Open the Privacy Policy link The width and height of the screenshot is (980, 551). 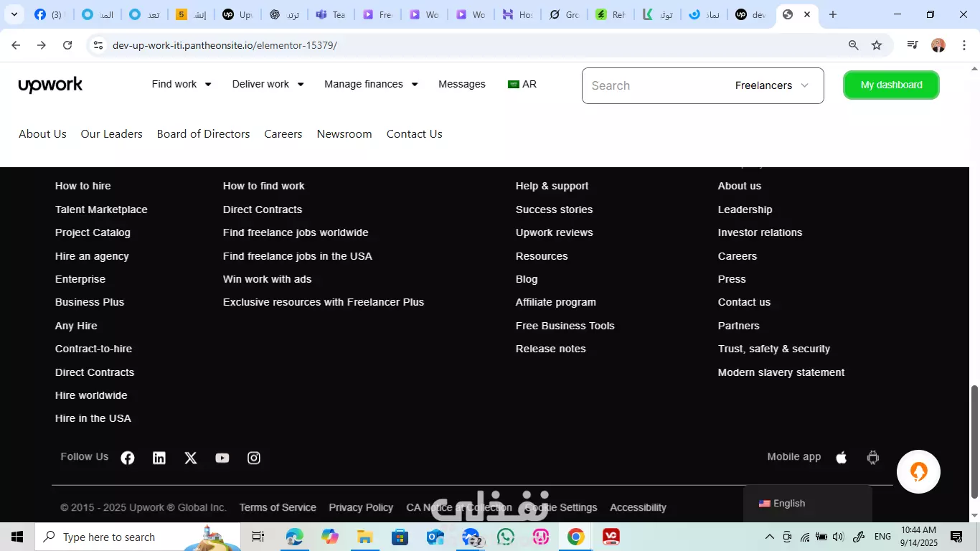pyautogui.click(x=361, y=507)
